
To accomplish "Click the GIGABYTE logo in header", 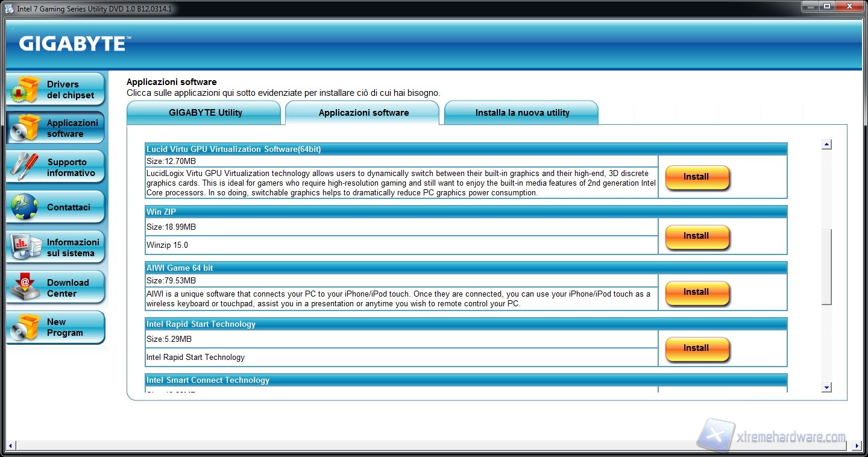I will pyautogui.click(x=74, y=44).
